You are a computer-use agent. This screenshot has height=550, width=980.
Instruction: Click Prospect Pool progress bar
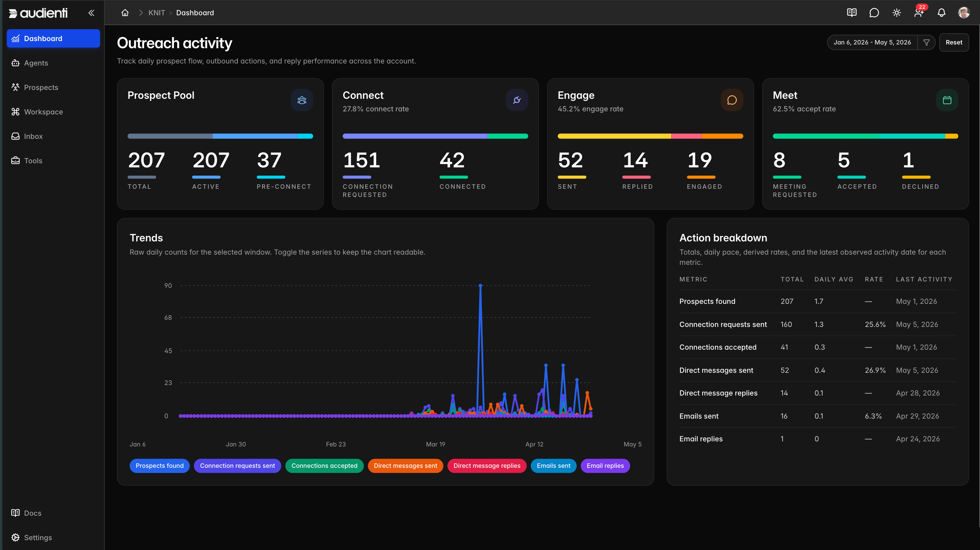pyautogui.click(x=220, y=136)
